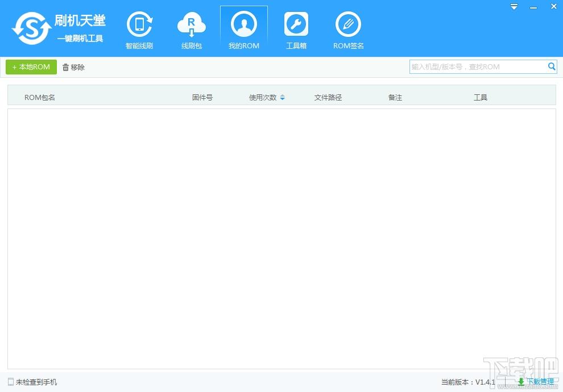Click the phone icon for 未检查到手机 status
Viewport: 563px width, 392px height.
11,382
